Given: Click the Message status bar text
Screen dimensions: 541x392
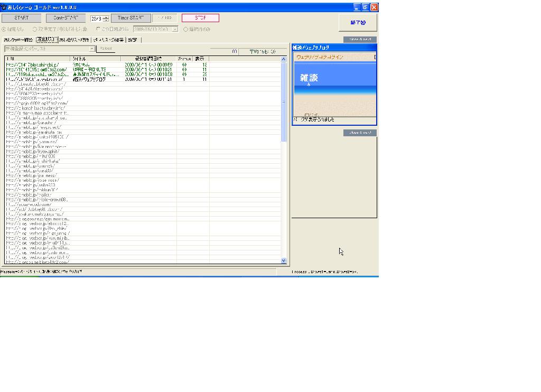Looking at the screenshot, I should pos(41,272).
